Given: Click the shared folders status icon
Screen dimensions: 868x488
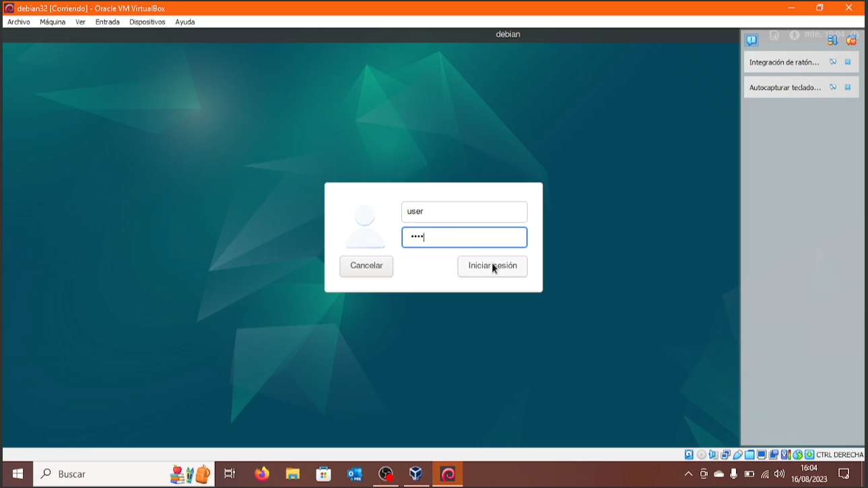Looking at the screenshot, I should pyautogui.click(x=749, y=455).
